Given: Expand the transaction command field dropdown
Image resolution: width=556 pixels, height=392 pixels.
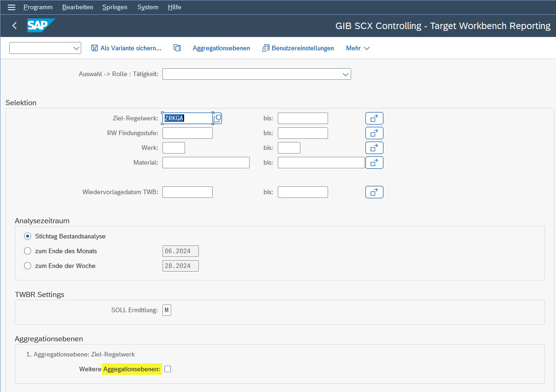Looking at the screenshot, I should coord(76,48).
